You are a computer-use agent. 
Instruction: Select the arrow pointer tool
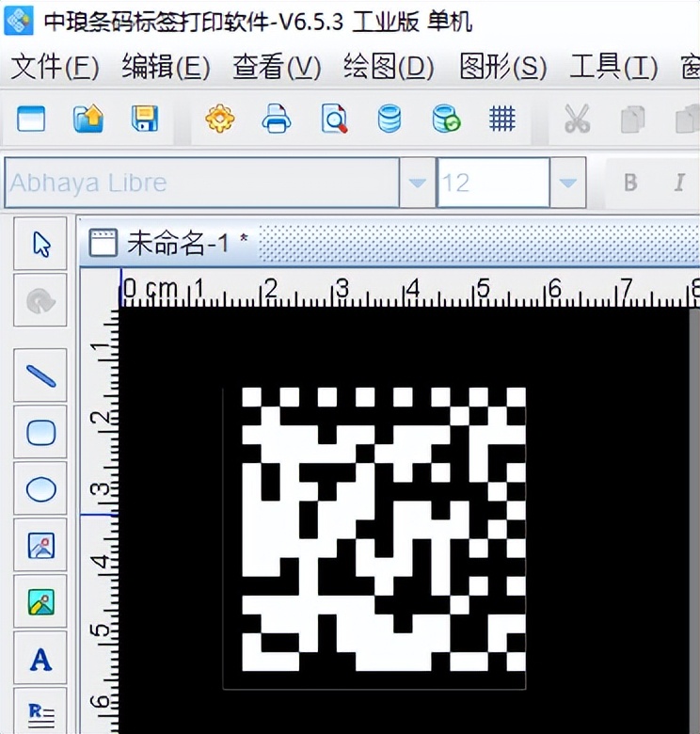(40, 244)
